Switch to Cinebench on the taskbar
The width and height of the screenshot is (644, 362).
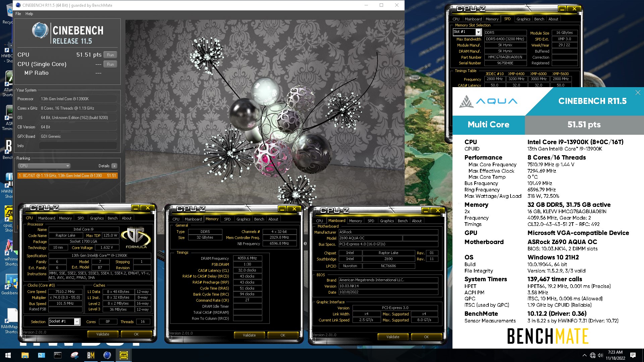click(107, 355)
